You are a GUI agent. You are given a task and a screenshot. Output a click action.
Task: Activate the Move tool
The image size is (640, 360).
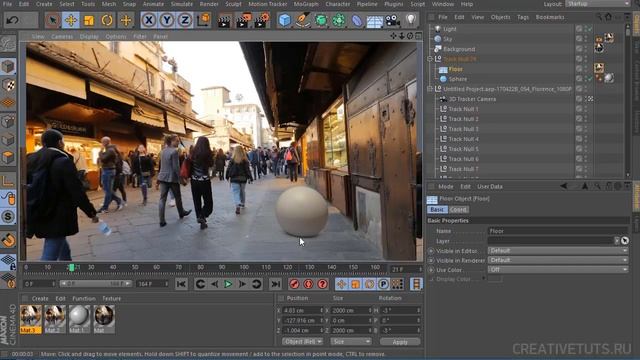(x=71, y=20)
